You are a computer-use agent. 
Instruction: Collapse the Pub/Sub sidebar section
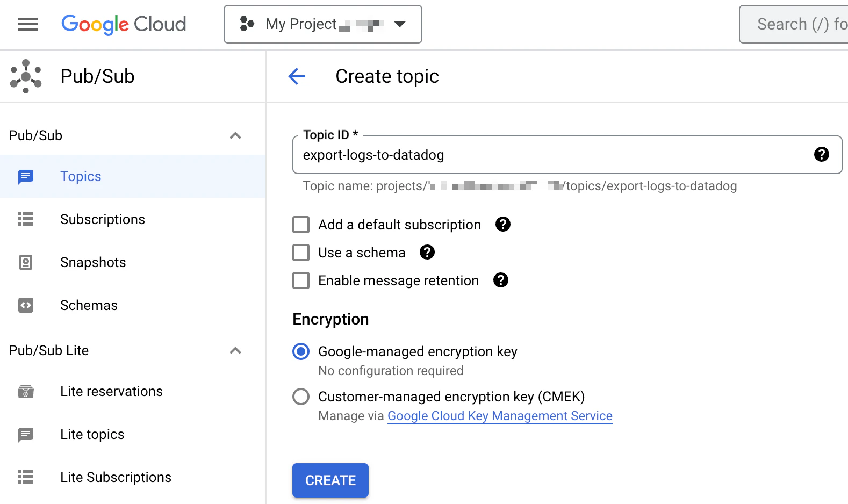[235, 135]
